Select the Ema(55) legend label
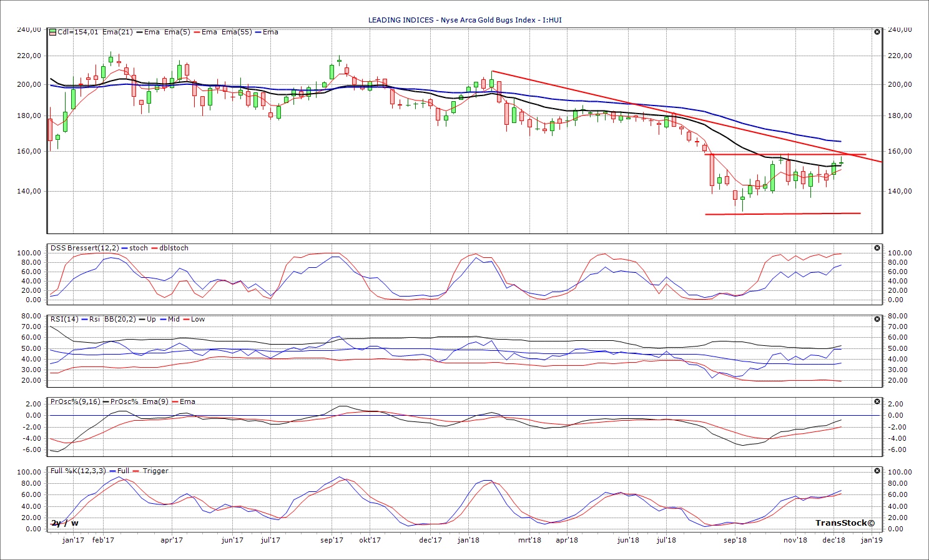This screenshot has width=929, height=560. (237, 32)
